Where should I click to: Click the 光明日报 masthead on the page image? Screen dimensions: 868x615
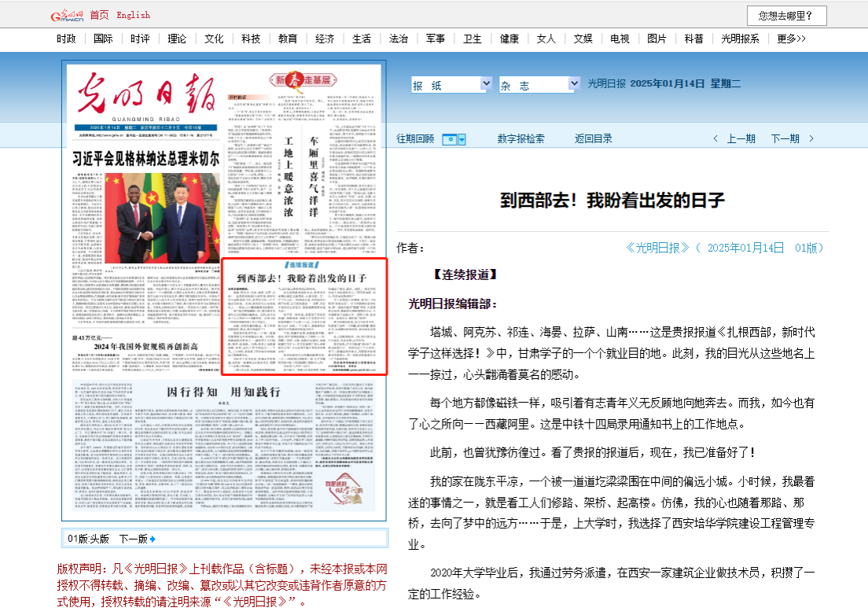(149, 94)
